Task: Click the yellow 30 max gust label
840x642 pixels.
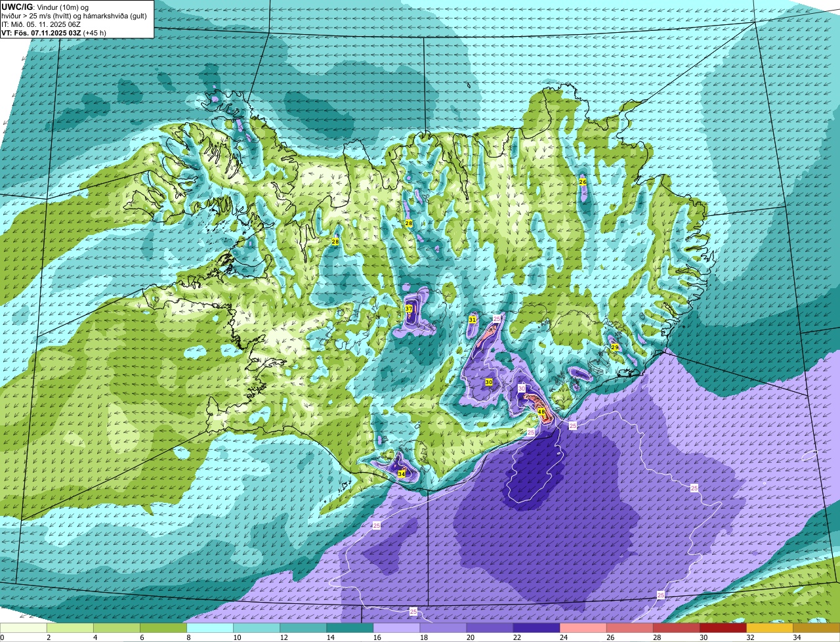Action: pyautogui.click(x=489, y=382)
